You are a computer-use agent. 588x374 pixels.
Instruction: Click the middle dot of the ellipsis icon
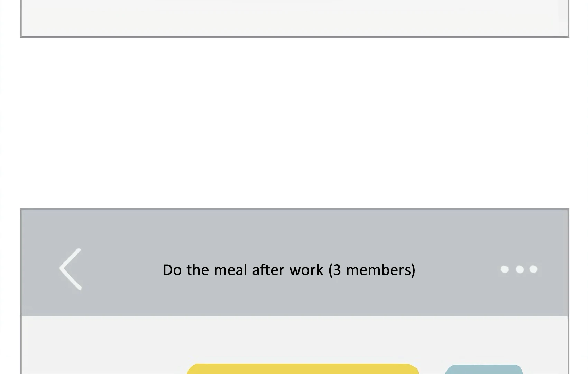coord(520,269)
